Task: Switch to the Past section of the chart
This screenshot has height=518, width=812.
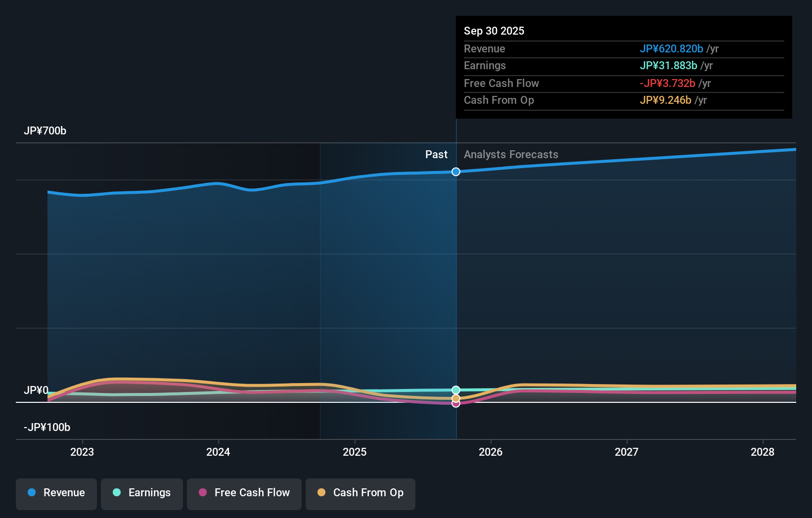Action: click(436, 154)
